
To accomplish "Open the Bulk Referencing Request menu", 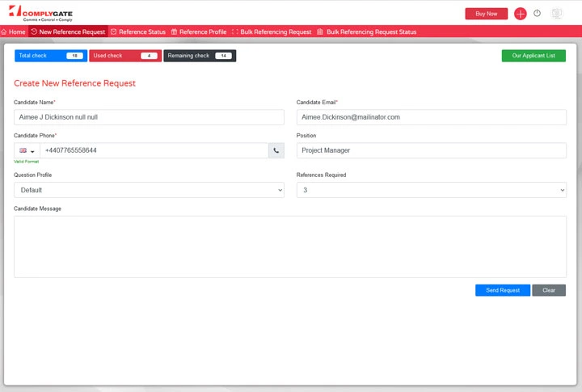I will (x=272, y=32).
